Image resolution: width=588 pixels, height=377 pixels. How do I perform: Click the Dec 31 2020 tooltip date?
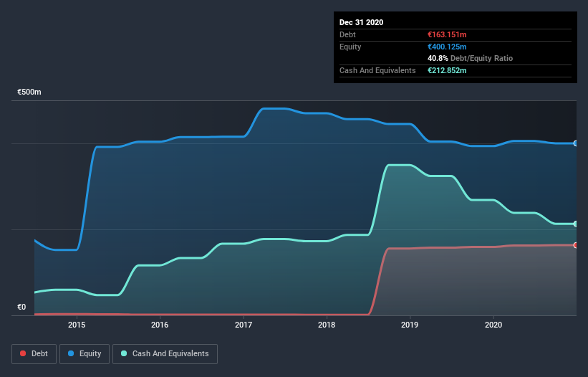[x=361, y=22]
